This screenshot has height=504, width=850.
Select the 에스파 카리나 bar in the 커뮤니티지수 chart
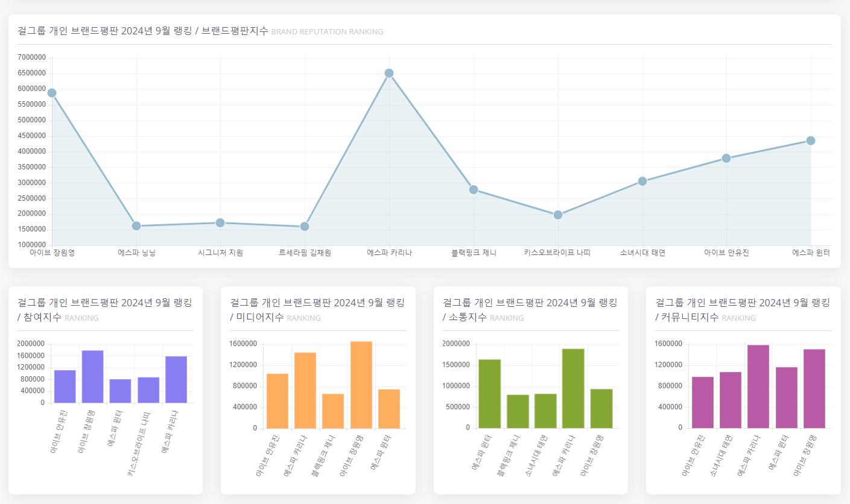pos(758,386)
